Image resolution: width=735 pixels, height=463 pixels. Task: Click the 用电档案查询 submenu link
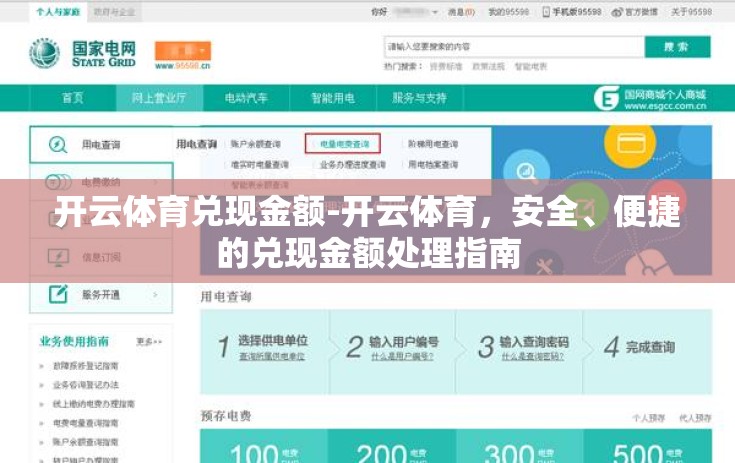click(x=433, y=164)
